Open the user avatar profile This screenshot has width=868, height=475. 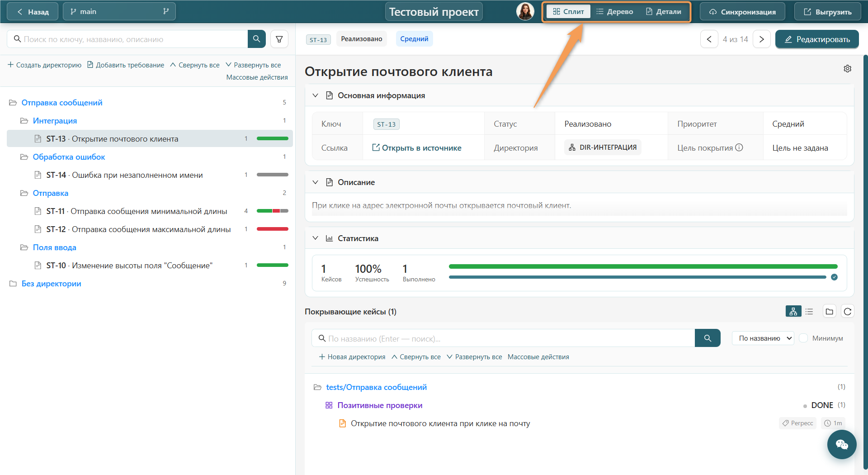click(525, 11)
